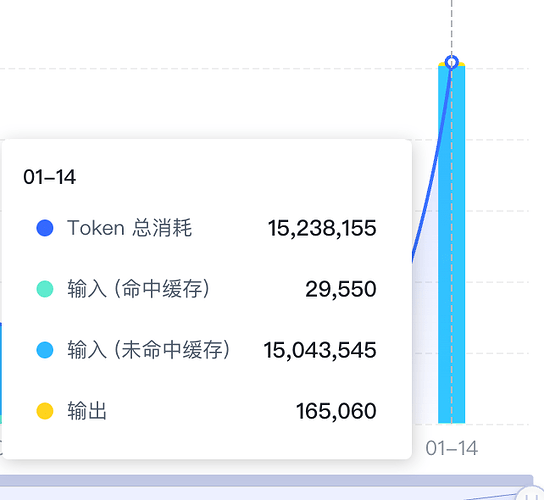This screenshot has width=544, height=500.
Task: Click the value 15,043,545
Action: click(320, 350)
